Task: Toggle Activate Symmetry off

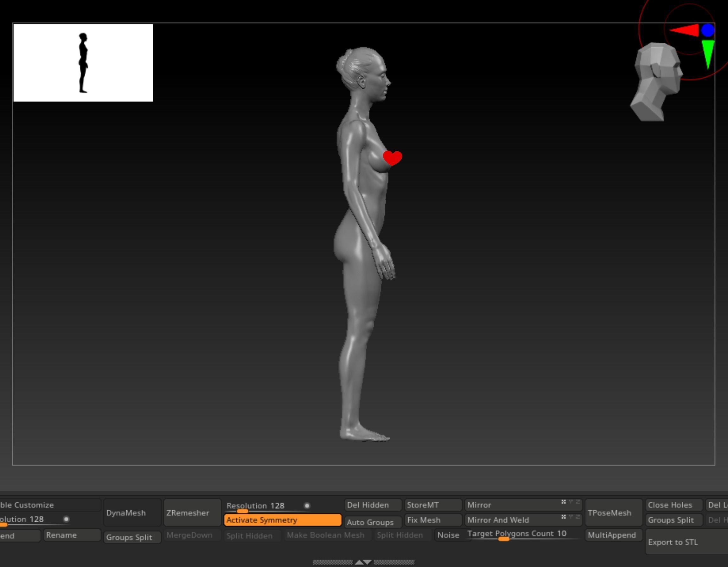Action: coord(283,520)
